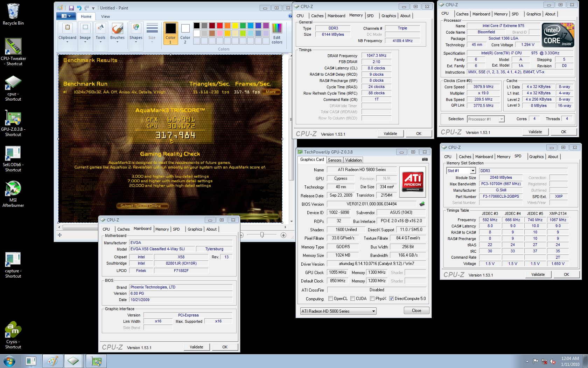Toggle the OpenCL checkbox in GPU-Z
Viewport: 588px width, 368px height.
click(330, 299)
